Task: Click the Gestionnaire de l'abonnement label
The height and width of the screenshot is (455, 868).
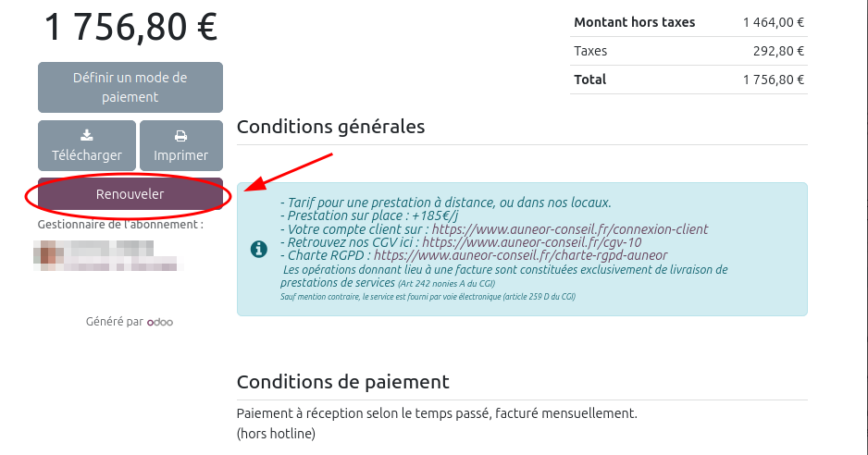Action: click(x=120, y=224)
